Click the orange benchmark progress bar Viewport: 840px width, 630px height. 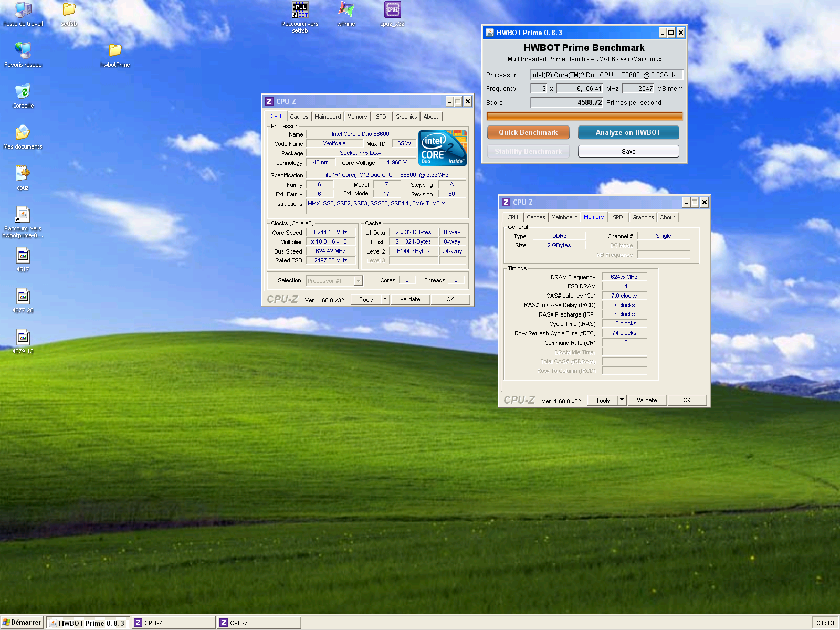584,116
